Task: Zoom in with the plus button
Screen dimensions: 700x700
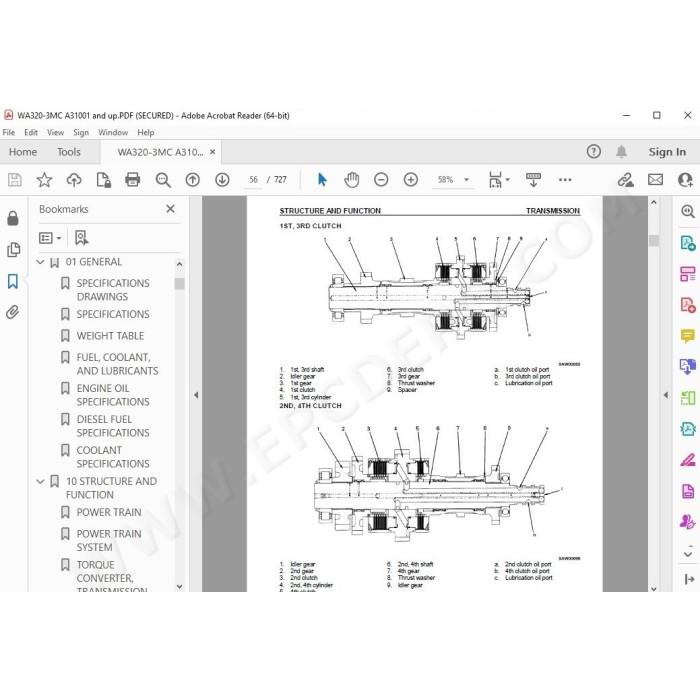Action: [x=411, y=180]
